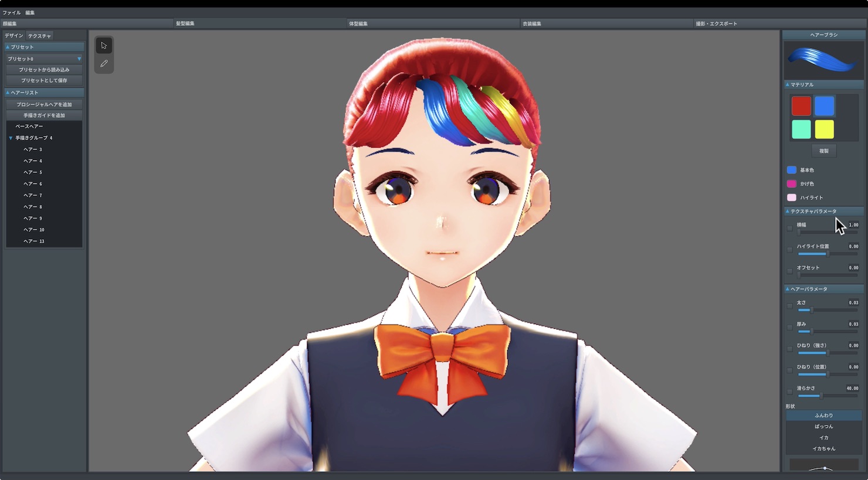The image size is (868, 480).
Task: Tick the 滑らかさ checkbox
Action: click(x=789, y=392)
